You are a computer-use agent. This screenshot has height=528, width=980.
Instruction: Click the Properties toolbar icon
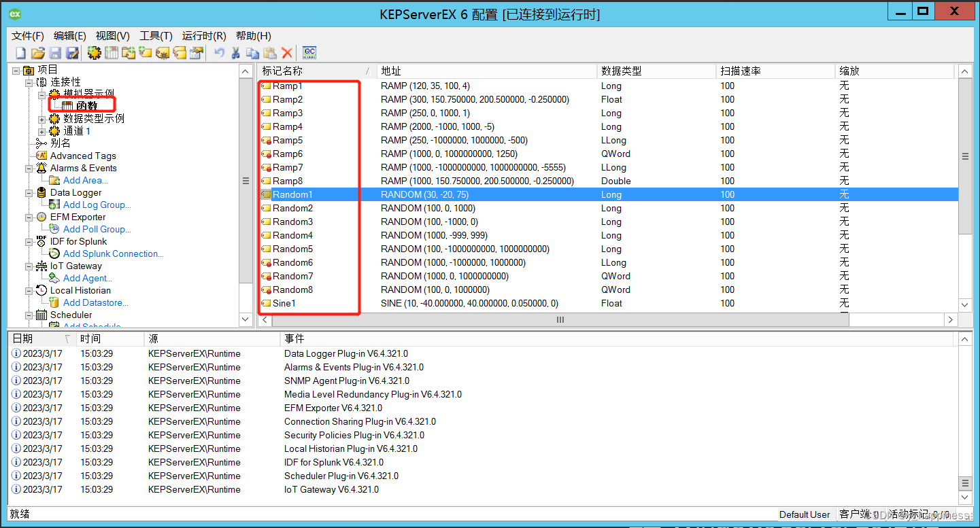coord(197,53)
